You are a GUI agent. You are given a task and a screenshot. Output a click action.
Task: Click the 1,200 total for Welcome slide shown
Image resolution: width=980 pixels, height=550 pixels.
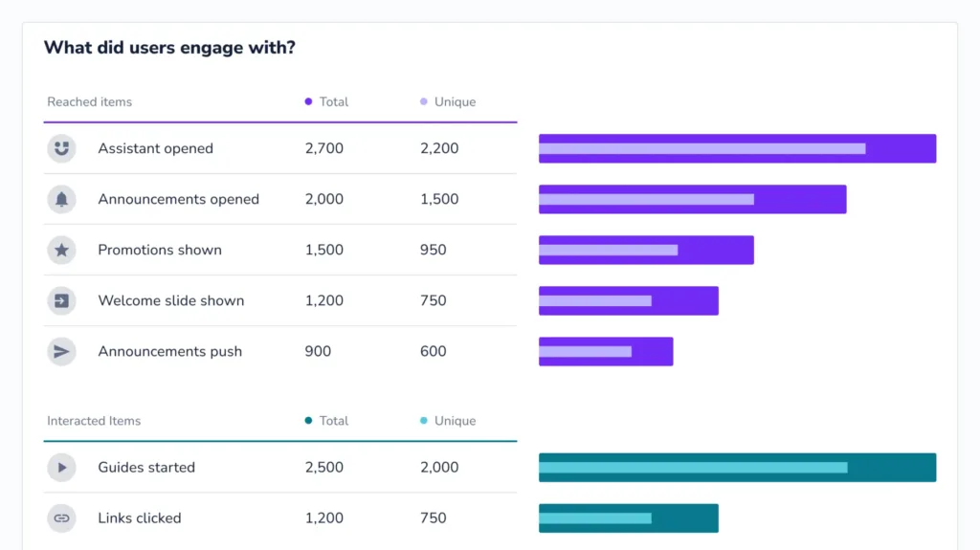323,300
